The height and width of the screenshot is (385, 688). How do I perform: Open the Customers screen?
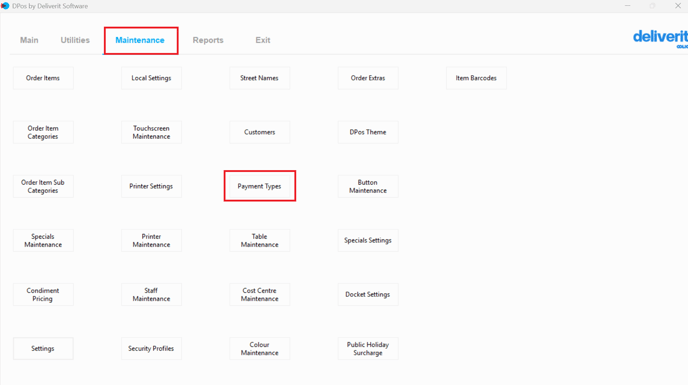259,132
